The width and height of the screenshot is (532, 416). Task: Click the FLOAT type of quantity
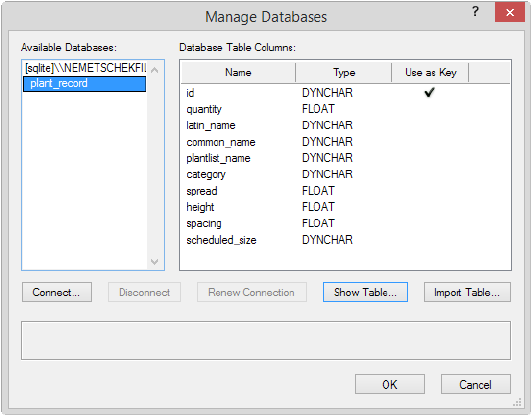click(x=318, y=109)
